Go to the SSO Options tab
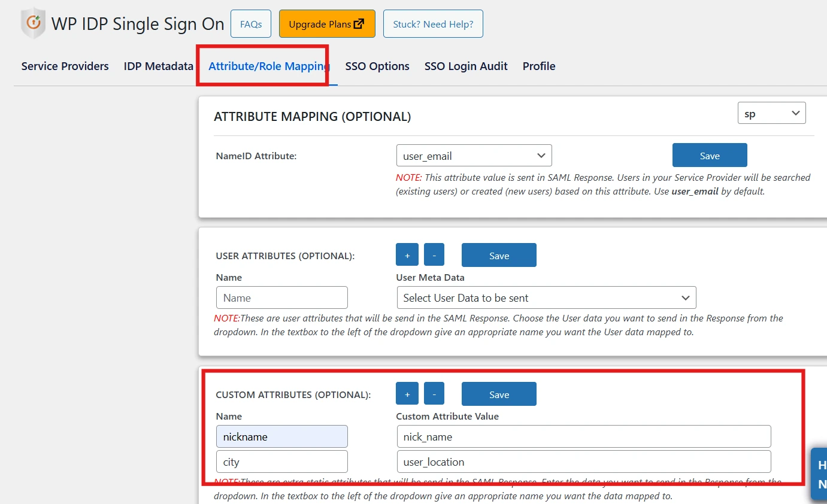 [x=377, y=66]
